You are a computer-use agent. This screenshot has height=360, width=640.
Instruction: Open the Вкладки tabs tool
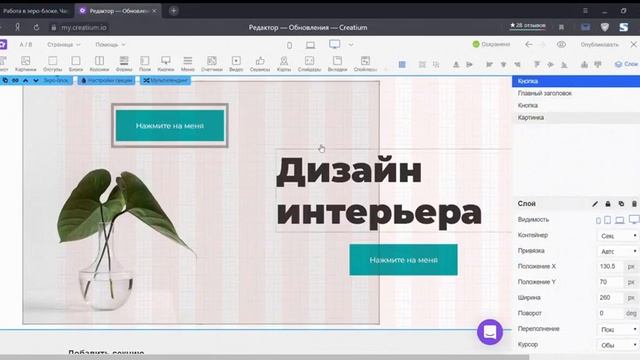pyautogui.click(x=337, y=64)
